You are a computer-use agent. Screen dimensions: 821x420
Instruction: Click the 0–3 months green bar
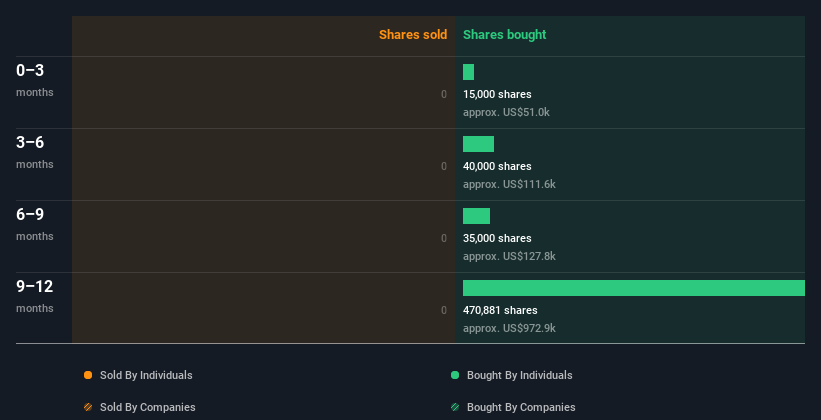point(469,72)
